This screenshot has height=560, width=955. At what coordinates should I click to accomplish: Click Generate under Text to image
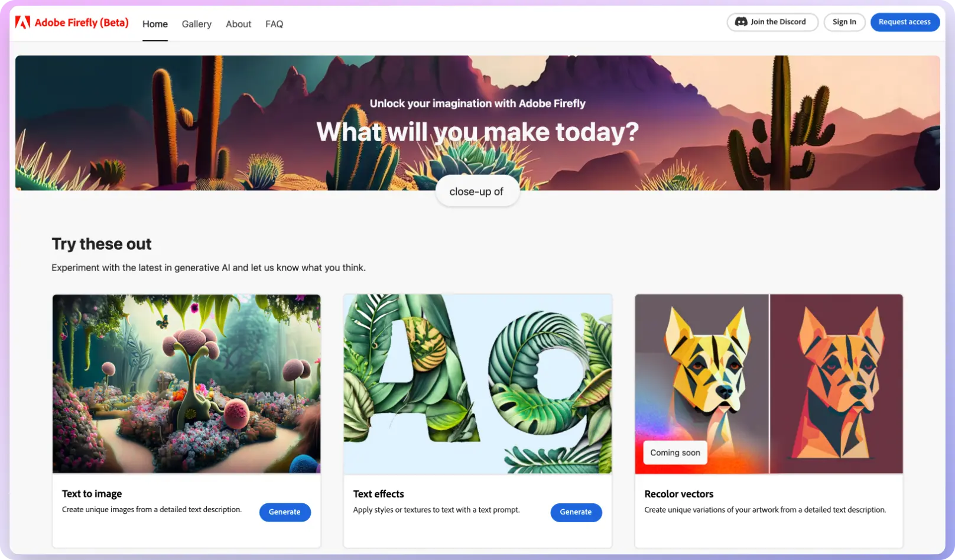click(x=285, y=512)
